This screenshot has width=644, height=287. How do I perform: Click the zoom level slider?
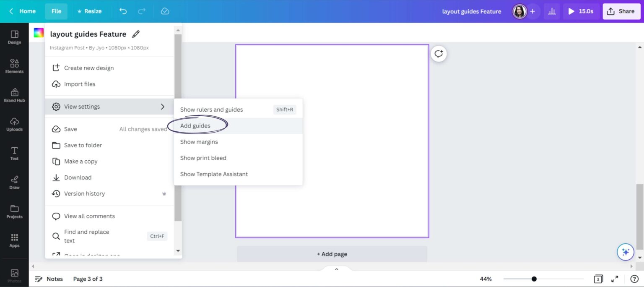534,278
